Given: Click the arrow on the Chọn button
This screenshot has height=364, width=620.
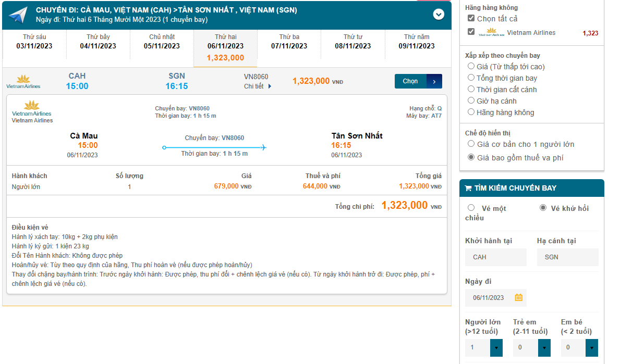Looking at the screenshot, I should pos(434,81).
